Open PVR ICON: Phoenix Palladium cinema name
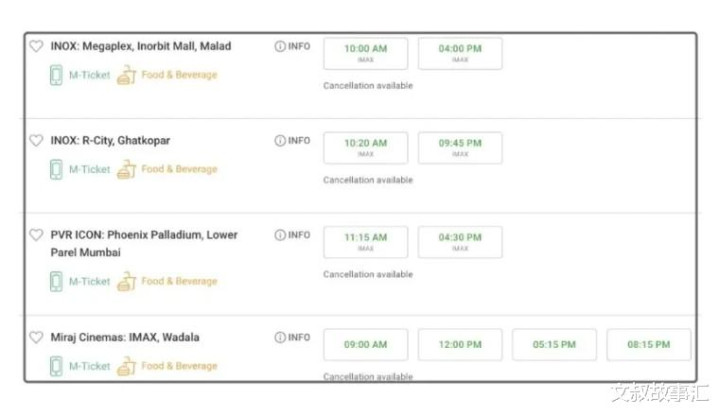 pos(144,244)
